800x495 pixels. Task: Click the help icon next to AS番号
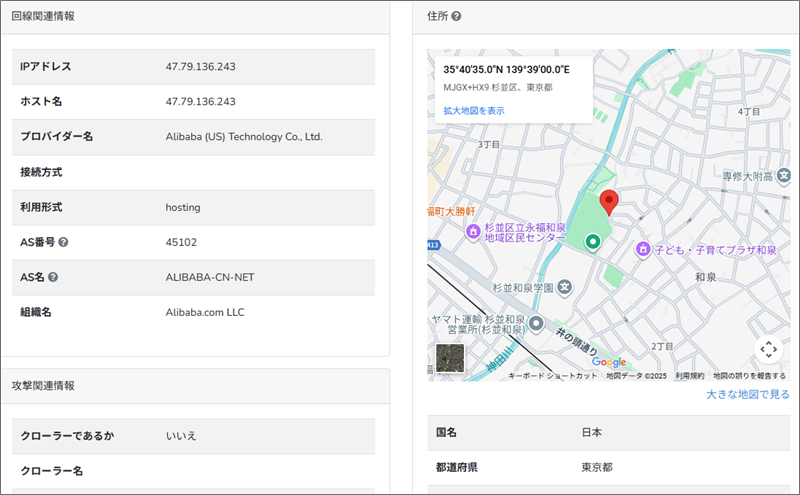click(63, 242)
